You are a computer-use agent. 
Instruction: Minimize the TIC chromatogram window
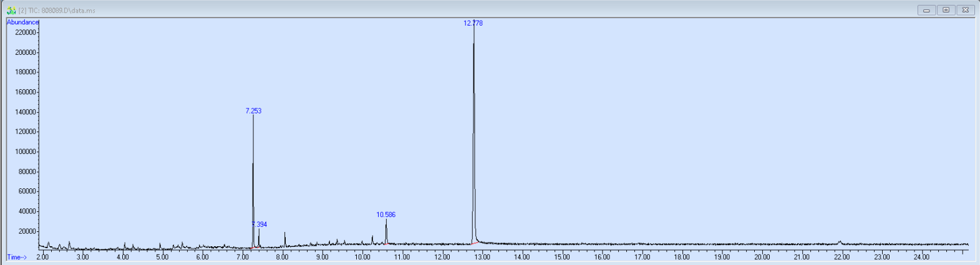tap(926, 10)
